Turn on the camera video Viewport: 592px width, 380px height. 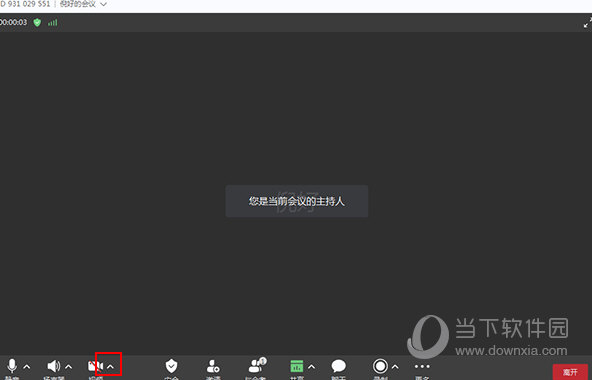(95, 368)
